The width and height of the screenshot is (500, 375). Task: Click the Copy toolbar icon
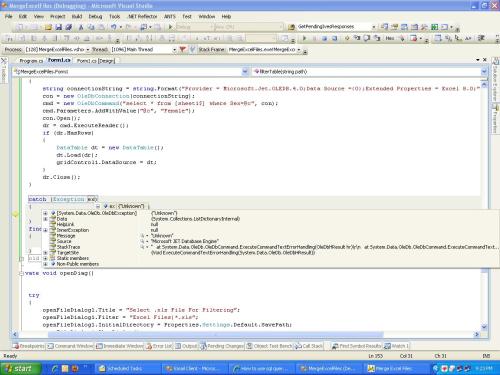click(x=91, y=27)
